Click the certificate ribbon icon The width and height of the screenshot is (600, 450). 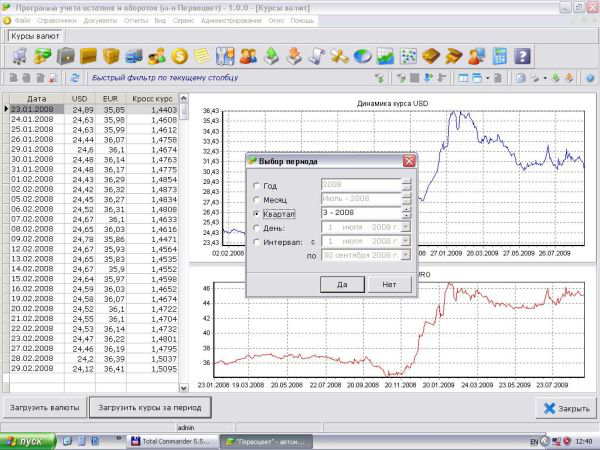click(339, 56)
